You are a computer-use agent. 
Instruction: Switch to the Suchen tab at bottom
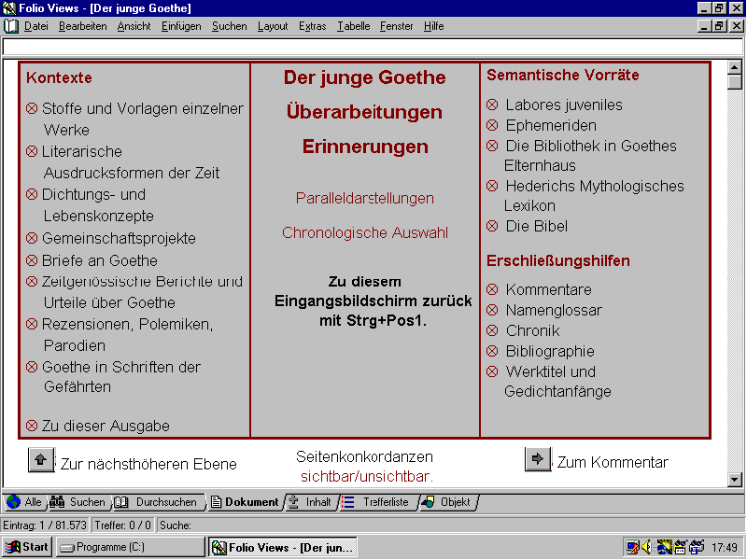coord(78,502)
